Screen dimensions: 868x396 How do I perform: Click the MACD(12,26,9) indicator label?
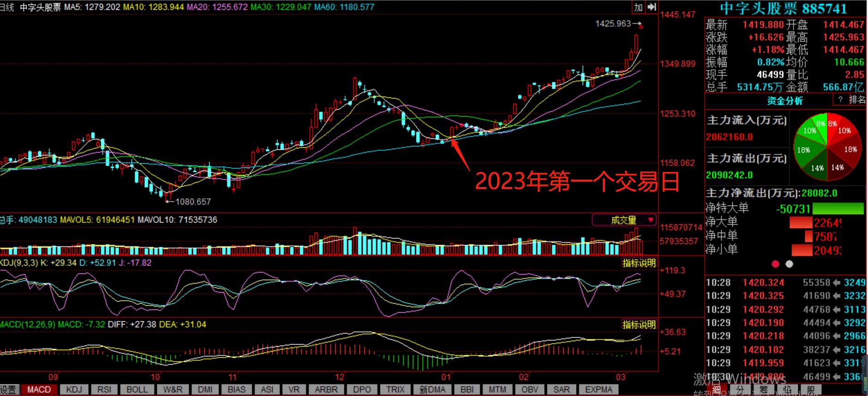pyautogui.click(x=27, y=325)
